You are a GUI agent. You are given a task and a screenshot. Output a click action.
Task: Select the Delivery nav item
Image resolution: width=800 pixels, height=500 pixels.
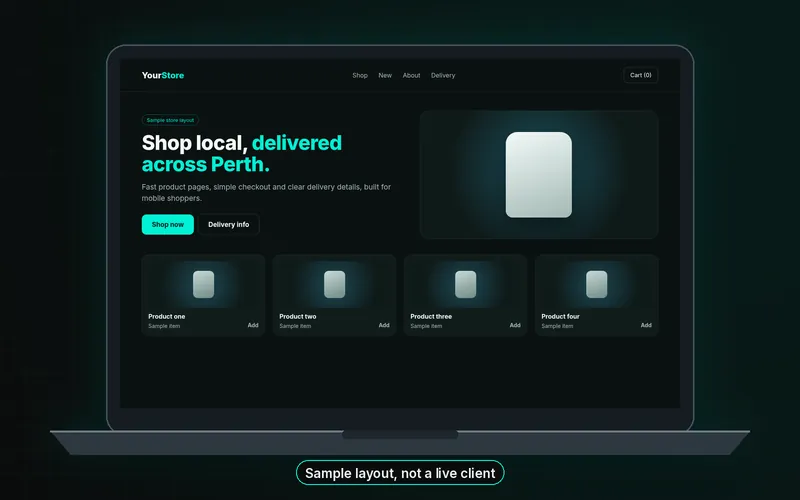click(x=443, y=75)
